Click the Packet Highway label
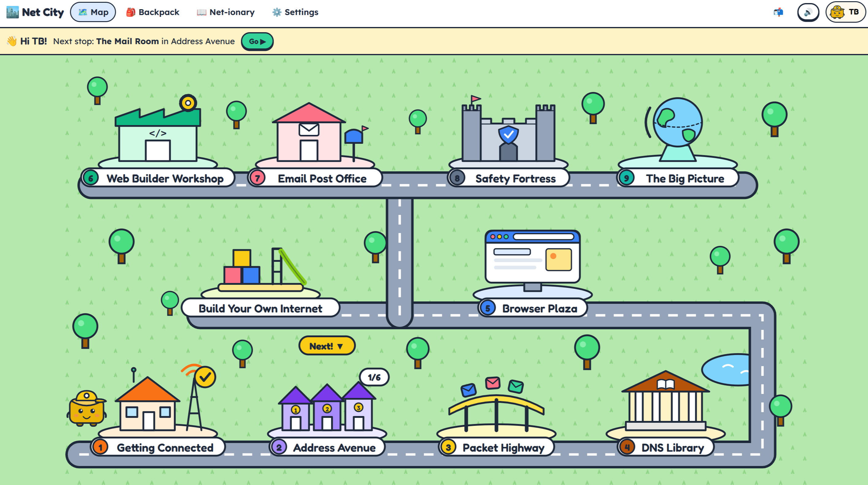 496,447
